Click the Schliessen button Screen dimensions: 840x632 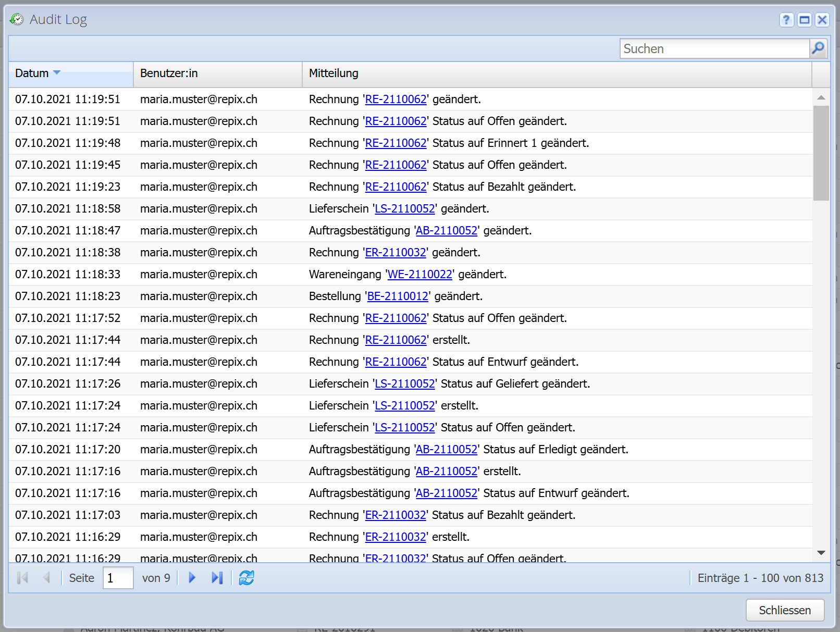[x=784, y=610]
